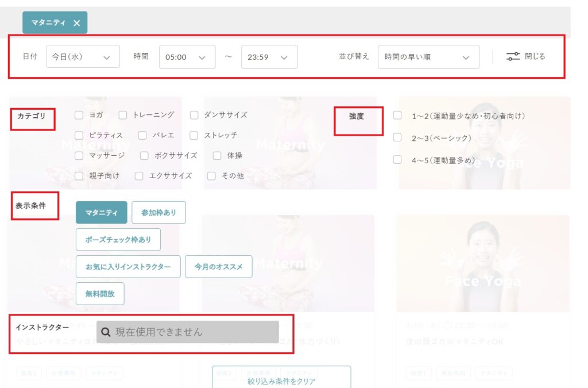This screenshot has height=388, width=588.
Task: Click the magnifier icon in instructor search
Action: [x=106, y=332]
